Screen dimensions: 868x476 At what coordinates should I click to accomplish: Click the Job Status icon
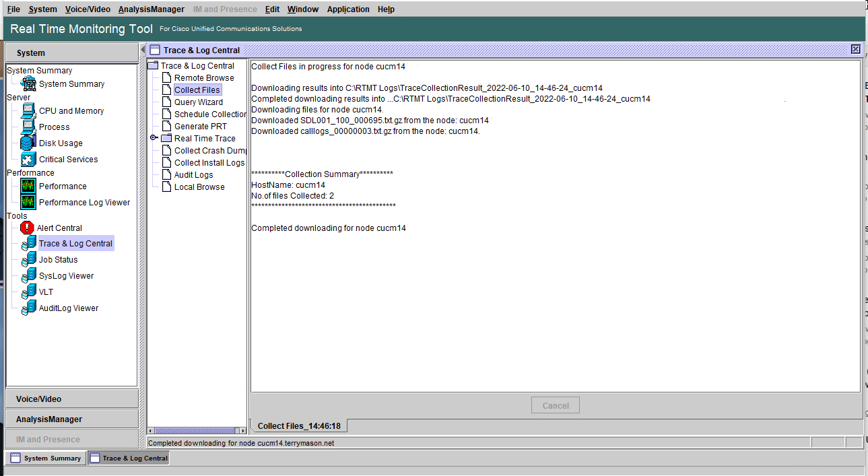click(x=28, y=260)
